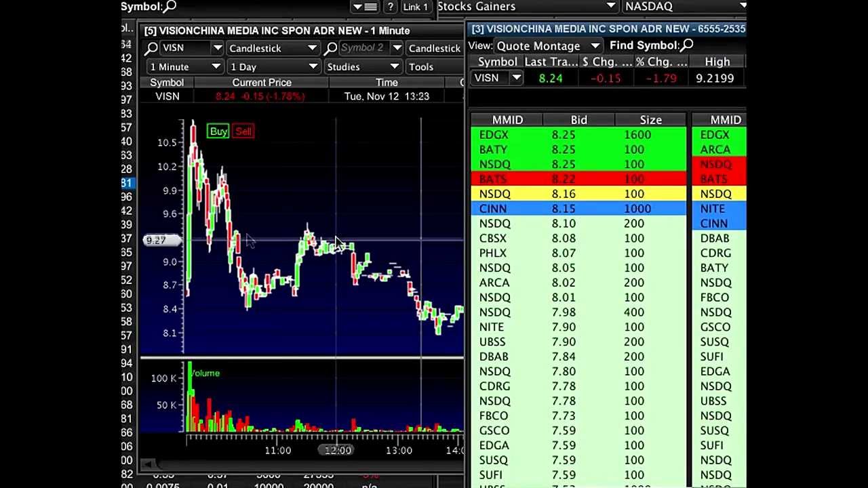Screen dimensions: 868x488
Task: Expand the Symbol 2 dropdown arrow
Action: [397, 48]
